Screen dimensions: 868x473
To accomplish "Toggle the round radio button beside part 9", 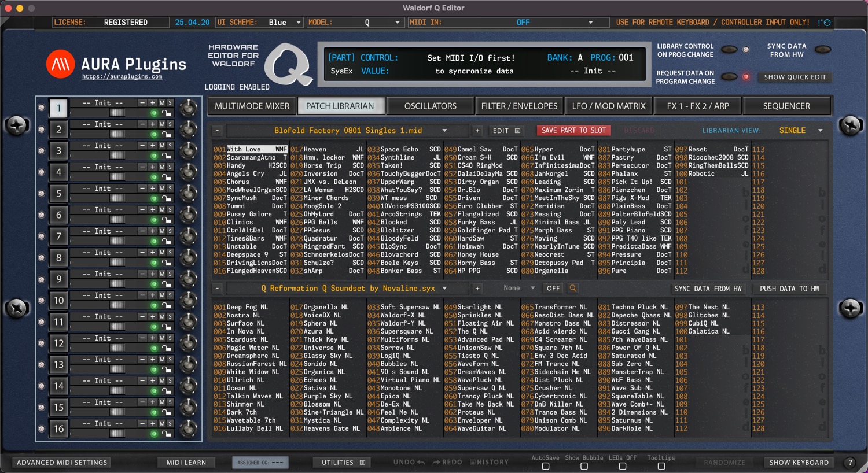I will 41,279.
